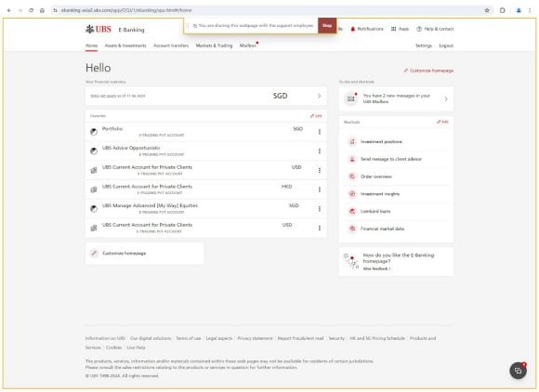Open the browser extensions icon

[502, 10]
